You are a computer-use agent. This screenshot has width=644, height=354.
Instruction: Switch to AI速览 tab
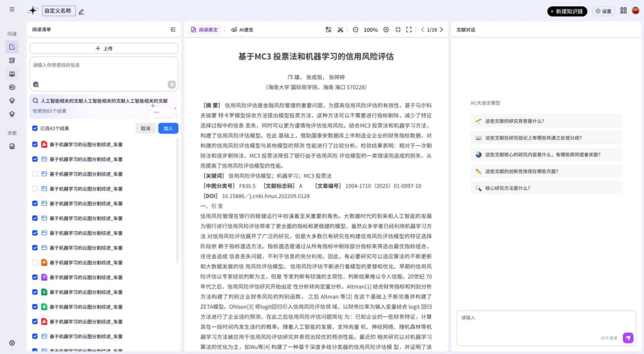(242, 30)
